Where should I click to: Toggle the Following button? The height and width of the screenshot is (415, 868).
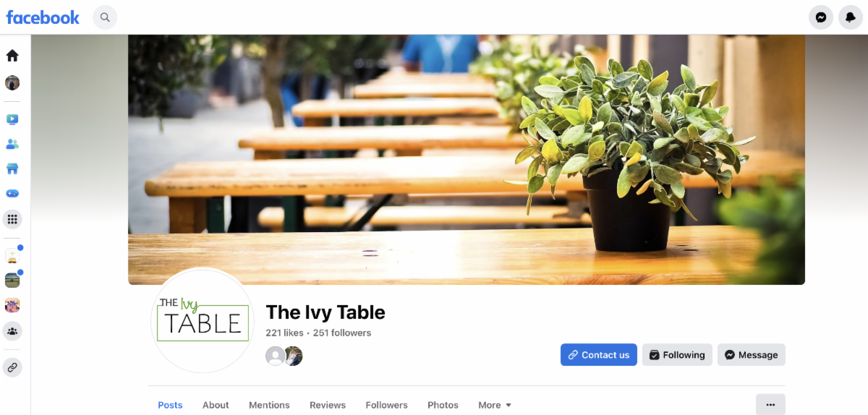pyautogui.click(x=677, y=355)
